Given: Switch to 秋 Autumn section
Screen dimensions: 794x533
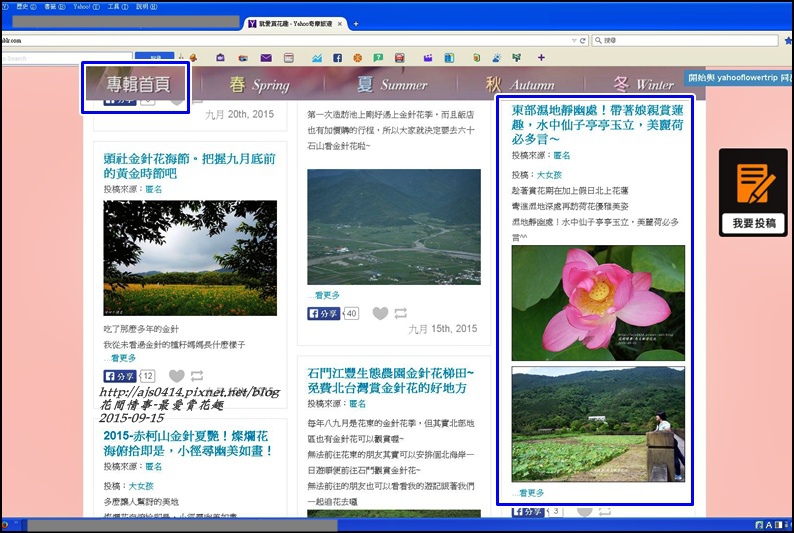Looking at the screenshot, I should (519, 85).
